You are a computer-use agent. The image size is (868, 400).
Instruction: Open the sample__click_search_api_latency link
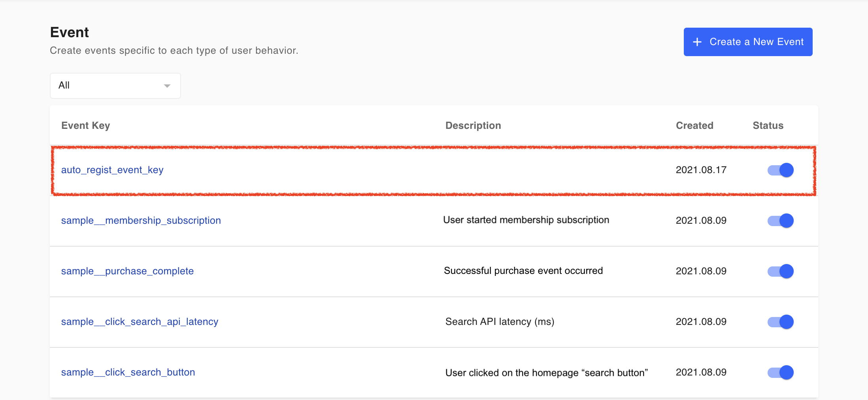pyautogui.click(x=140, y=322)
